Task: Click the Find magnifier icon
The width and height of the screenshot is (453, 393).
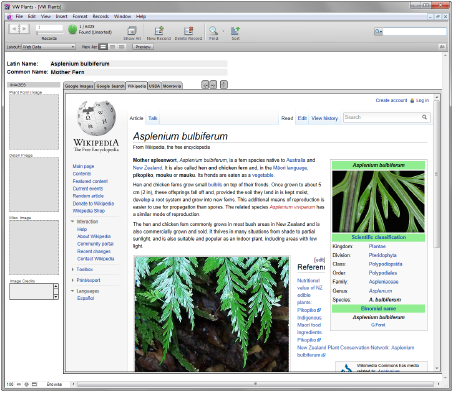Action: (x=213, y=31)
